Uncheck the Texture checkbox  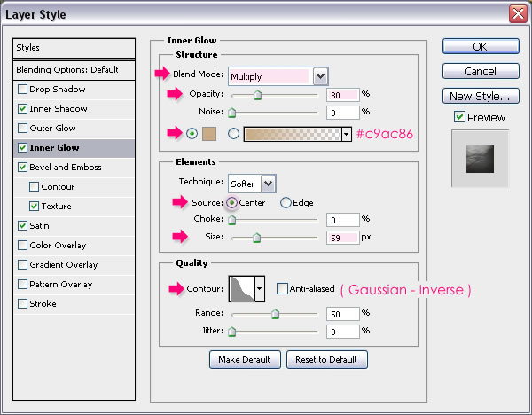(x=34, y=207)
